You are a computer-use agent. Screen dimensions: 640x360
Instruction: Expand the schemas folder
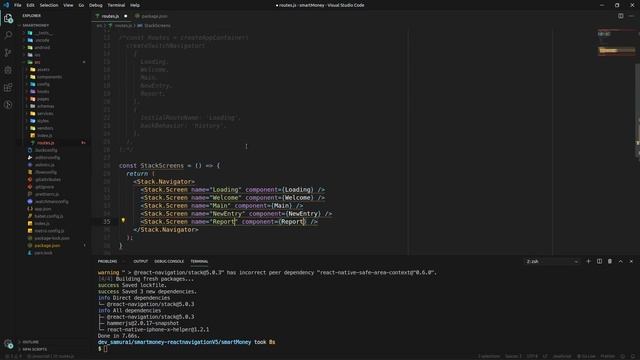pyautogui.click(x=45, y=106)
